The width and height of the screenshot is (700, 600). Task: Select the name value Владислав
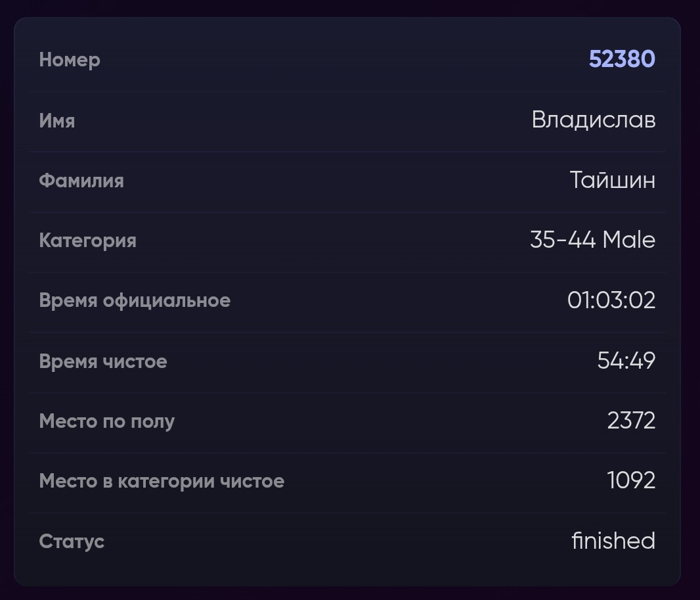(594, 120)
